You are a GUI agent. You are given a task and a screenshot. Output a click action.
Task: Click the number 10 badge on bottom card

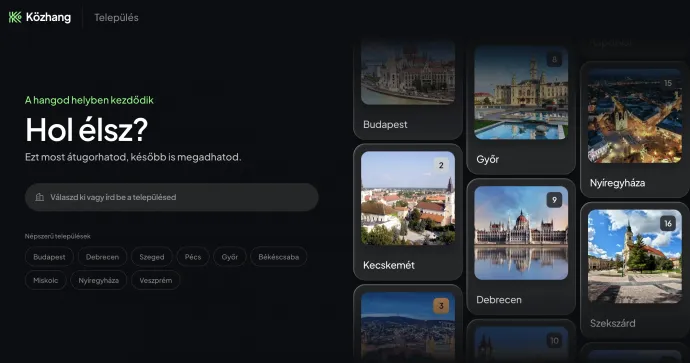pyautogui.click(x=554, y=341)
